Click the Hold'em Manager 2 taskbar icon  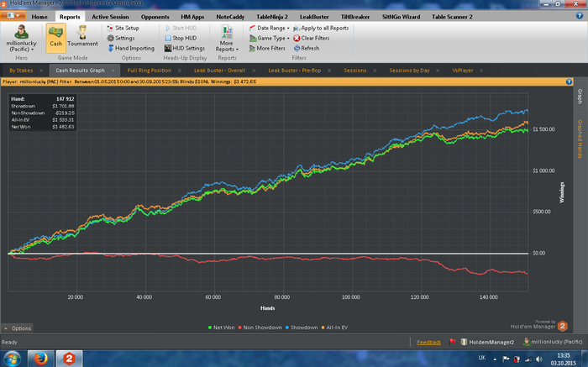[x=69, y=359]
